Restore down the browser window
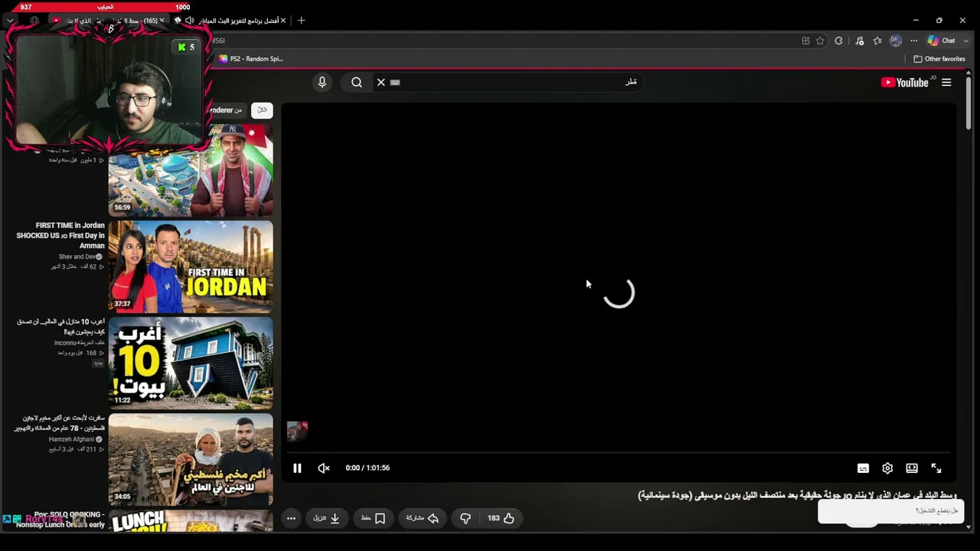Screen dimensions: 980x551 click(939, 20)
